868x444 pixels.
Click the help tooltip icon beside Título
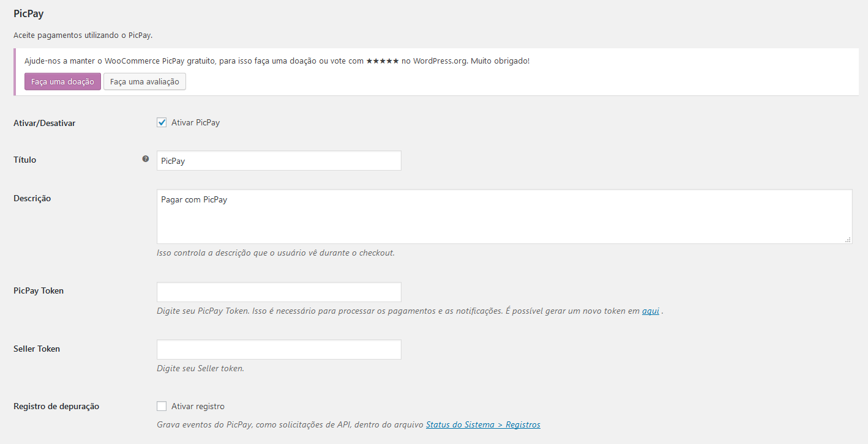(146, 159)
